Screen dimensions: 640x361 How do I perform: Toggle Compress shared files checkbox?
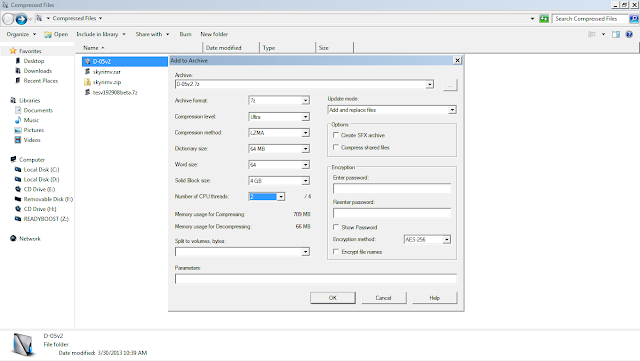(x=336, y=147)
